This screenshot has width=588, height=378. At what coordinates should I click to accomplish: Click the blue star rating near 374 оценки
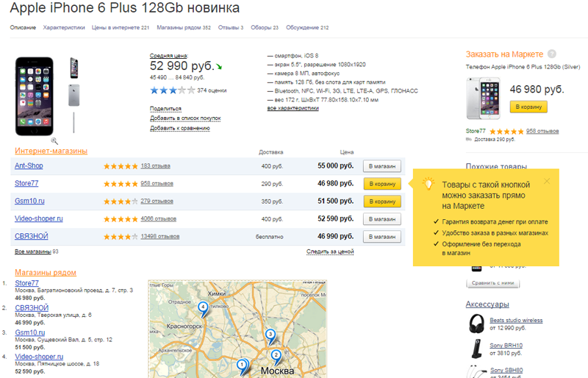(x=173, y=90)
